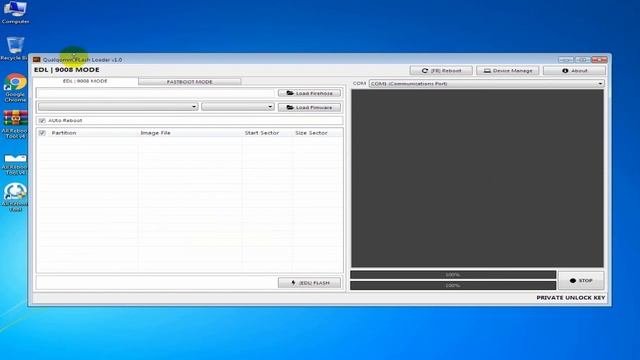Toggle the Auto Reboot checkbox
Viewport: 640px width, 360px height.
(42, 120)
